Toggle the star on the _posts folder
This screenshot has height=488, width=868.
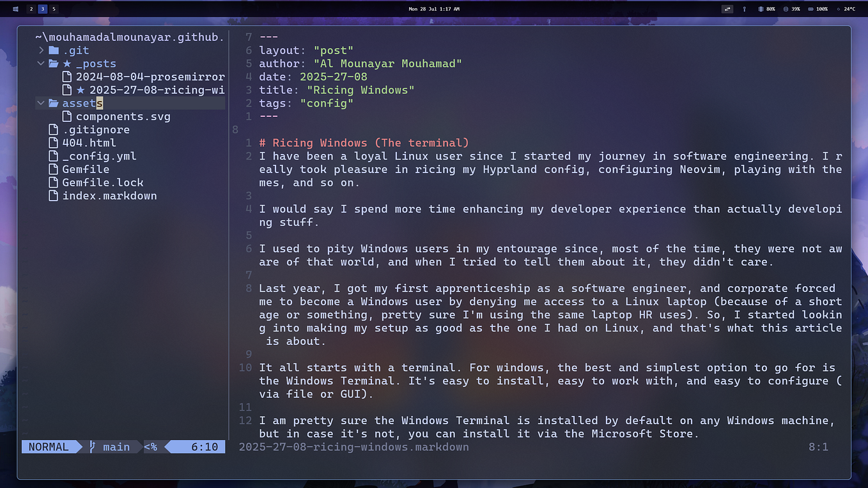pyautogui.click(x=66, y=63)
